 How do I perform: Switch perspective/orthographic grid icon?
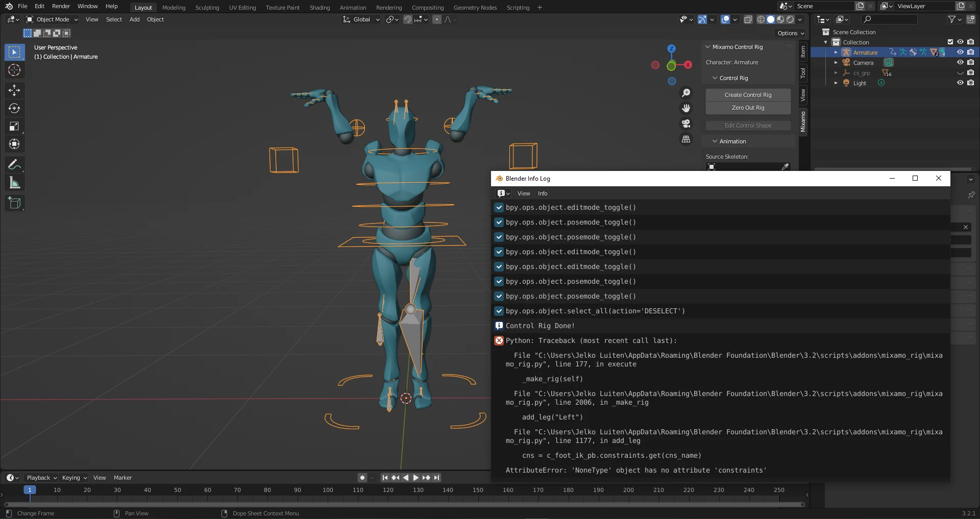pyautogui.click(x=686, y=139)
